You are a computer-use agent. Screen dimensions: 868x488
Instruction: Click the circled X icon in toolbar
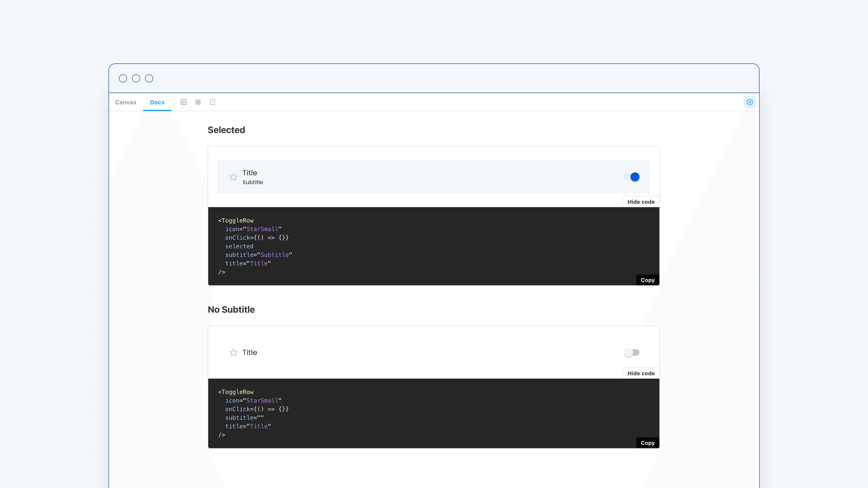(749, 102)
